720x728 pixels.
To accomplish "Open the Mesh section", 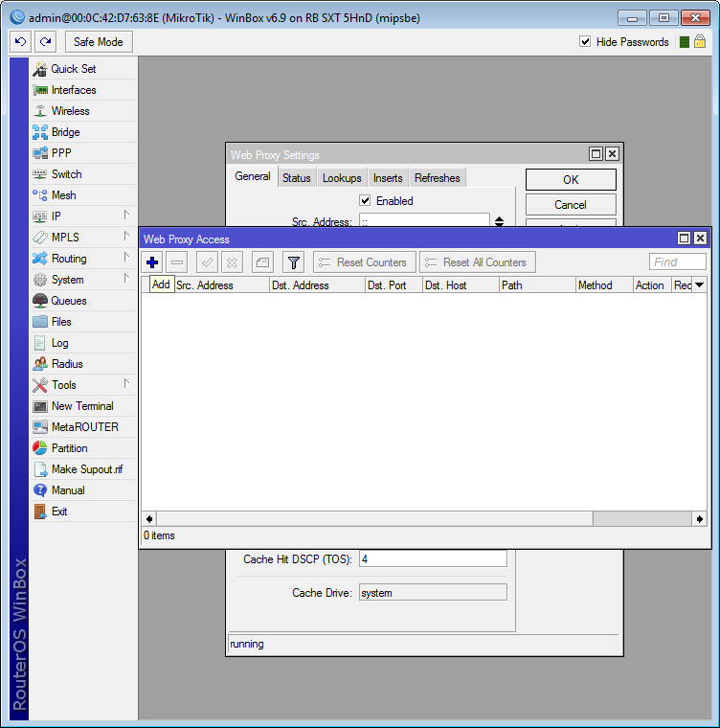I will (83, 195).
